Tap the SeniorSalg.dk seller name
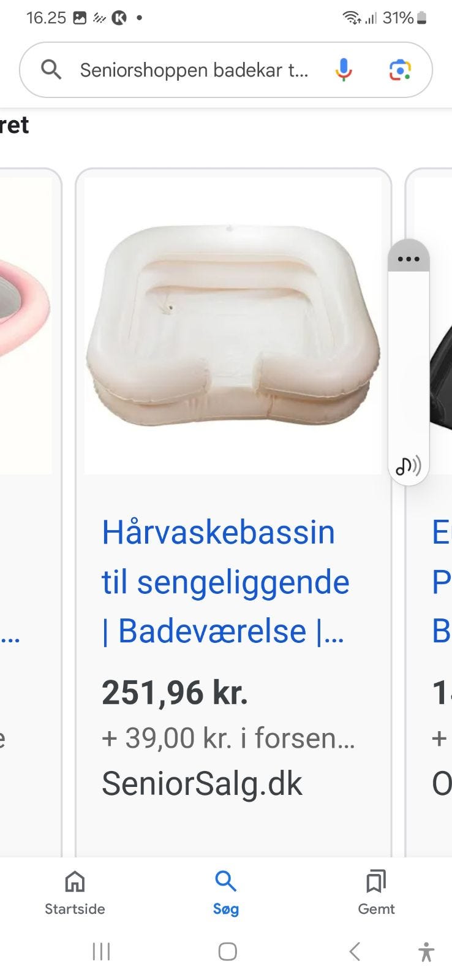Viewport: 452px width, 980px height. click(202, 783)
